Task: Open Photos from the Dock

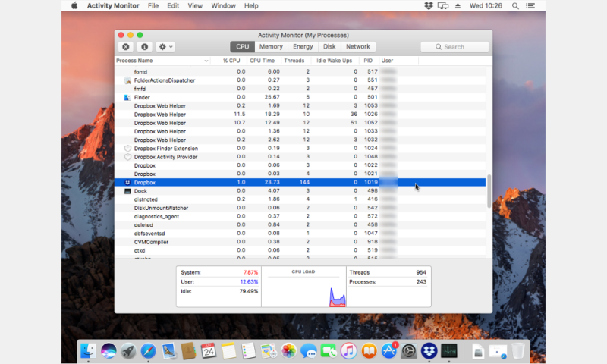Action: click(288, 351)
